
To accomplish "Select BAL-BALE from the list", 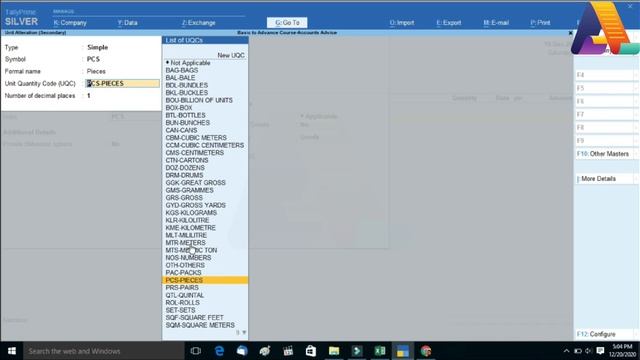I will click(x=180, y=78).
